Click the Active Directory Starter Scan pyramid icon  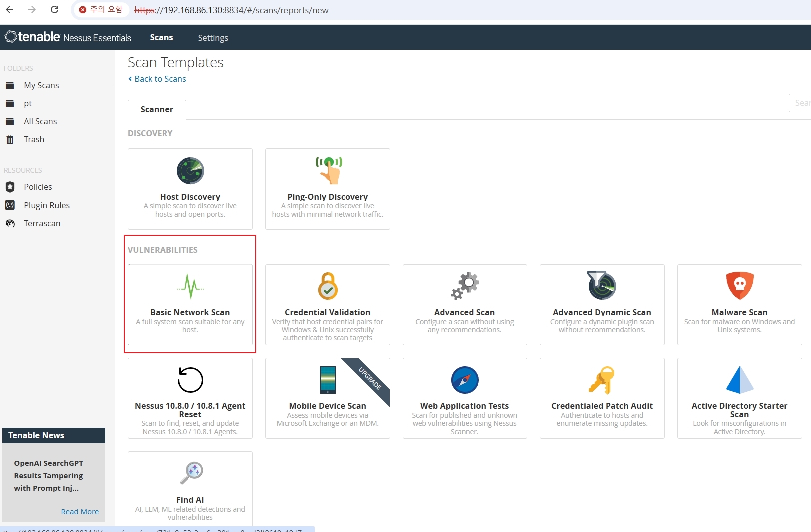[740, 380]
